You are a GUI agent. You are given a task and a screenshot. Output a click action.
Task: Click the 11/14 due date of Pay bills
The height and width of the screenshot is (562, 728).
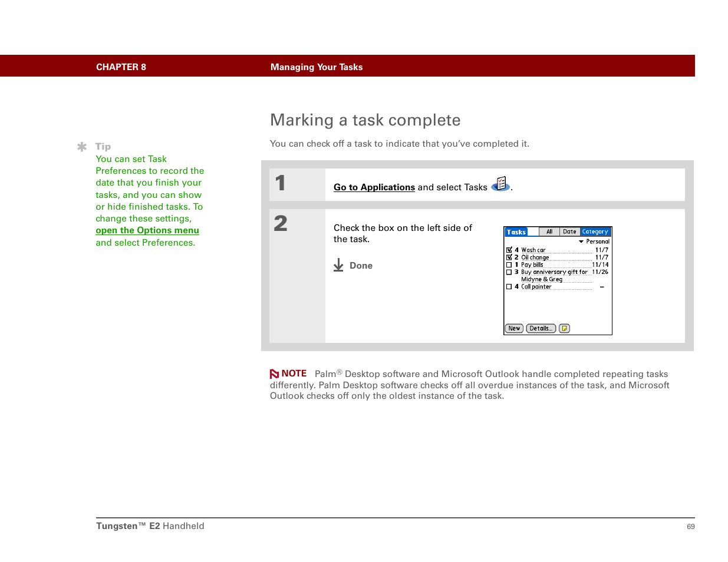[x=600, y=265]
